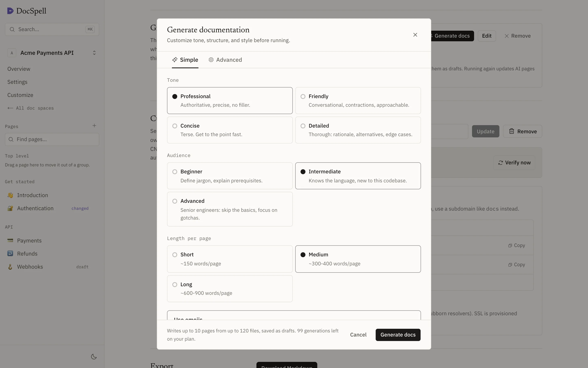The width and height of the screenshot is (588, 368).
Task: Choose the Advanced audience radio option
Action: (x=230, y=209)
